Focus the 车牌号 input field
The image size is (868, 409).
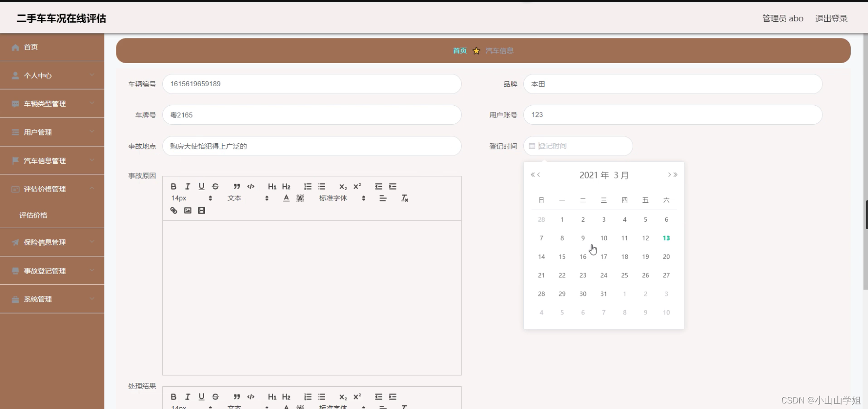pos(312,115)
